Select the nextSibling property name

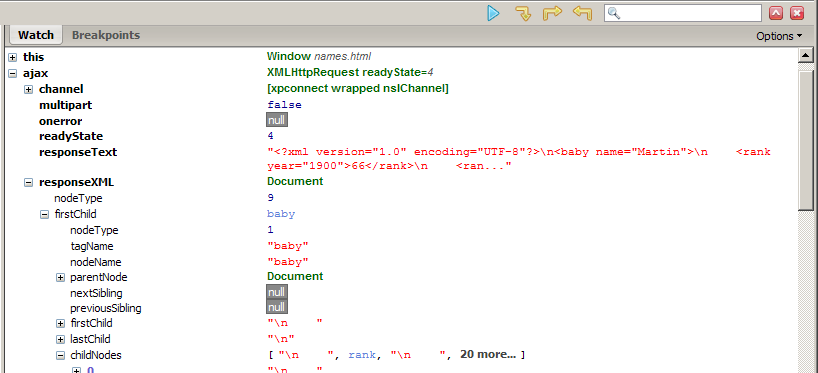97,293
